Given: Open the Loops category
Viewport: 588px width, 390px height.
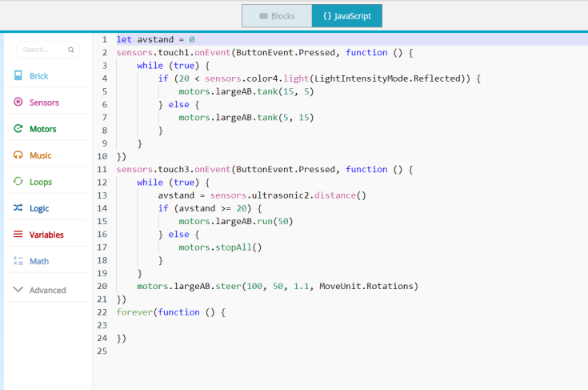Looking at the screenshot, I should coord(48,182).
